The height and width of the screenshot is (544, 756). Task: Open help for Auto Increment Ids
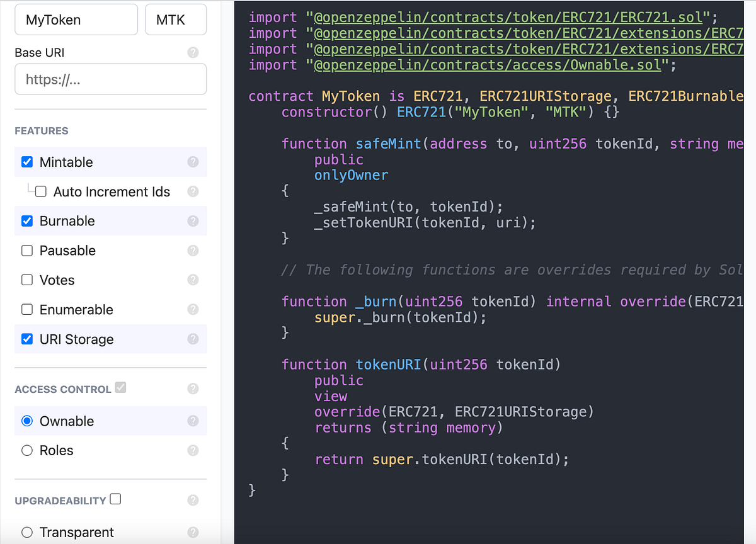click(193, 191)
